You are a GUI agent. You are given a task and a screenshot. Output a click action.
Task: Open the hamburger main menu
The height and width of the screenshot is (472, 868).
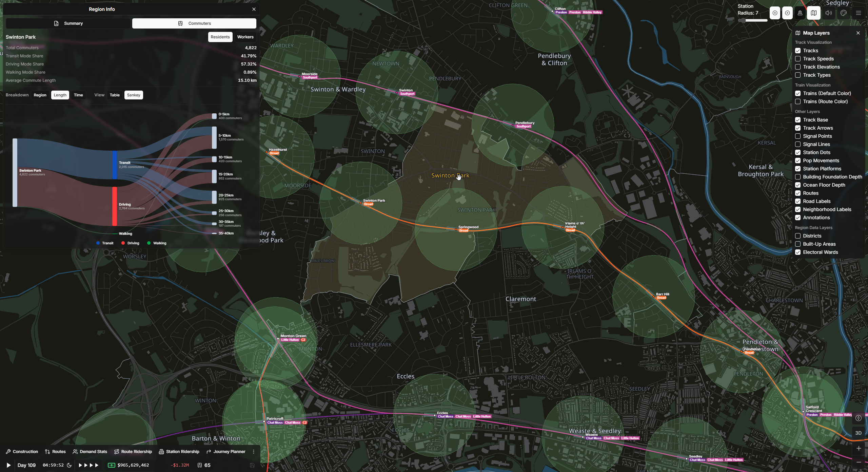pos(859,13)
